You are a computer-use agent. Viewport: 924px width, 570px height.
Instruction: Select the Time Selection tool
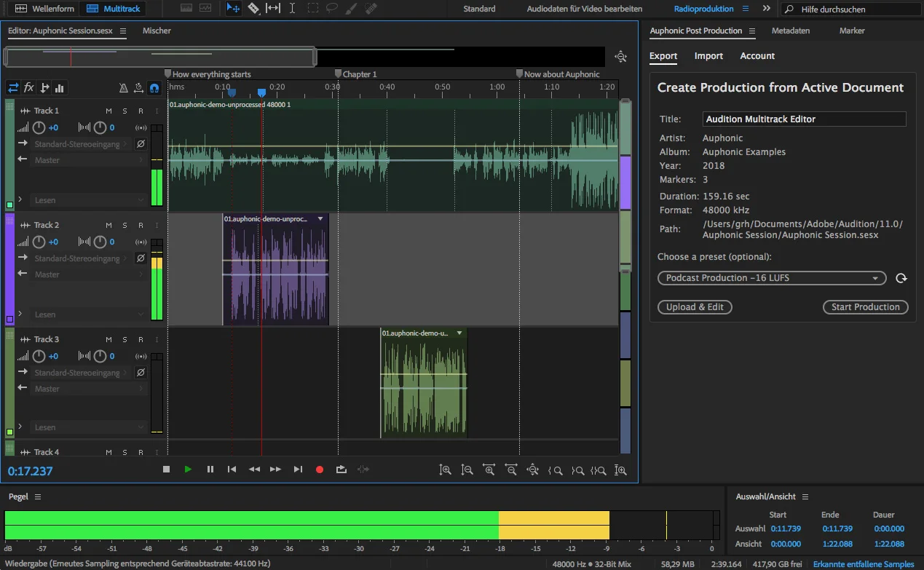point(292,9)
